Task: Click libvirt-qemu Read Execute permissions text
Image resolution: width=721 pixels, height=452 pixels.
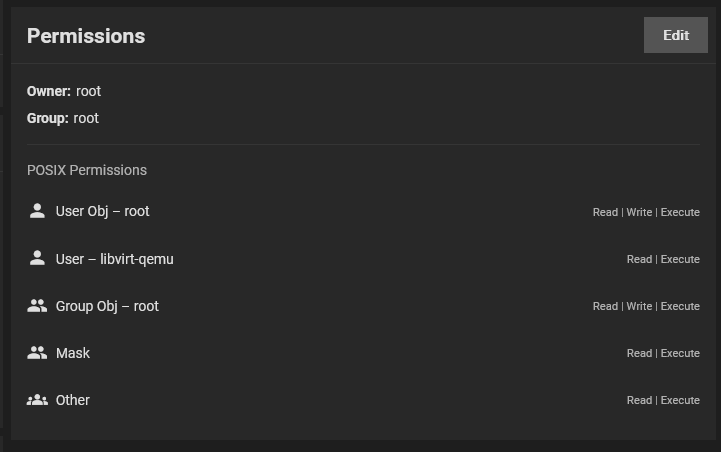Action: (663, 259)
